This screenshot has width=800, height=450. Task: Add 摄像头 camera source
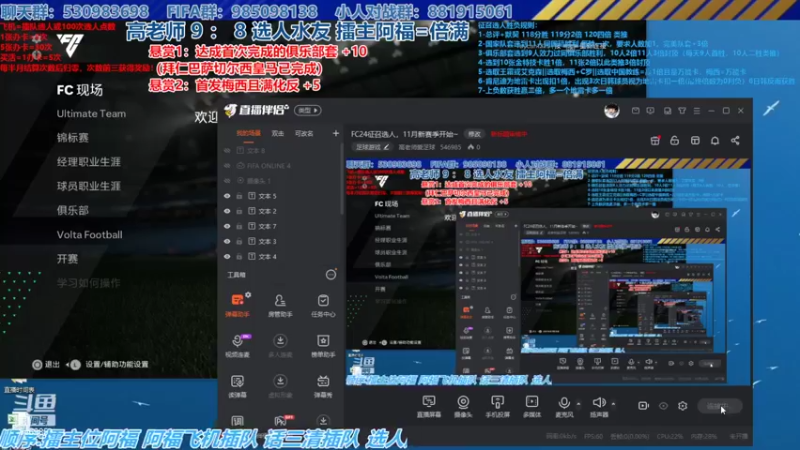point(463,406)
